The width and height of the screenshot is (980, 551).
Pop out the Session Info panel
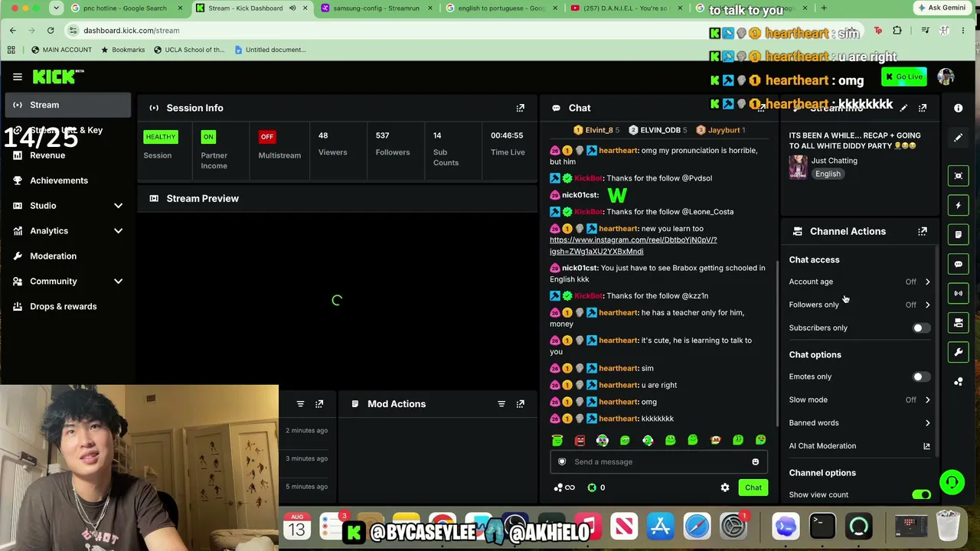(520, 108)
